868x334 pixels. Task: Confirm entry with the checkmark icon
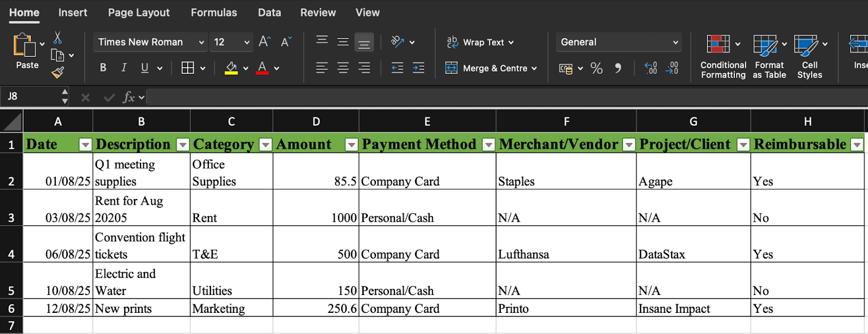(109, 98)
